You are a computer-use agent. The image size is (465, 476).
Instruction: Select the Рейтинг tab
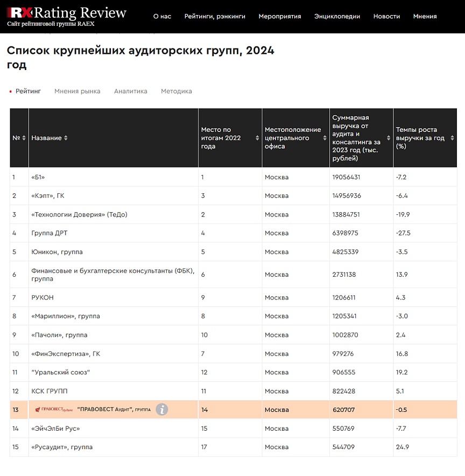click(28, 92)
